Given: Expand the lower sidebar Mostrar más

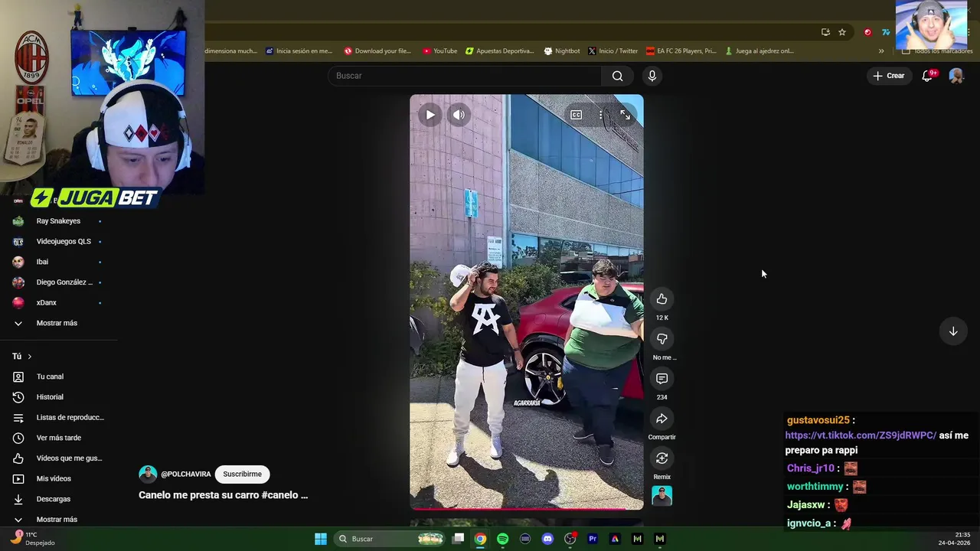Looking at the screenshot, I should click(58, 520).
